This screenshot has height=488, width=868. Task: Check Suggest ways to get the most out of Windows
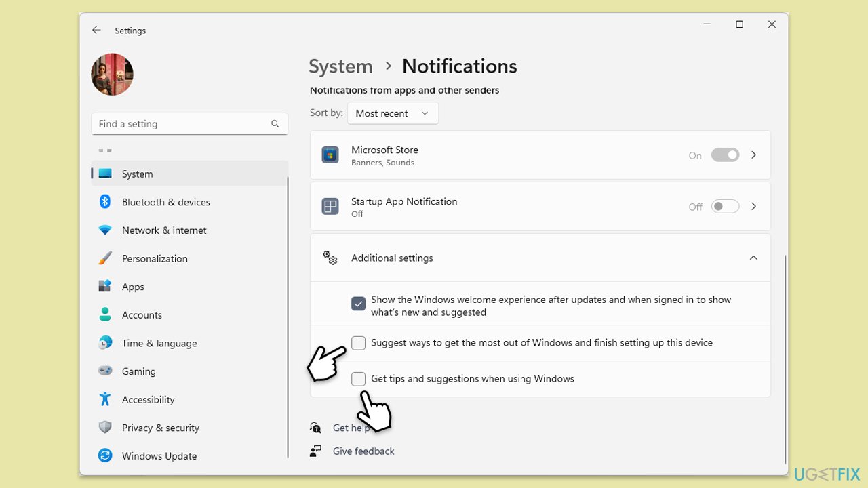[x=358, y=343]
